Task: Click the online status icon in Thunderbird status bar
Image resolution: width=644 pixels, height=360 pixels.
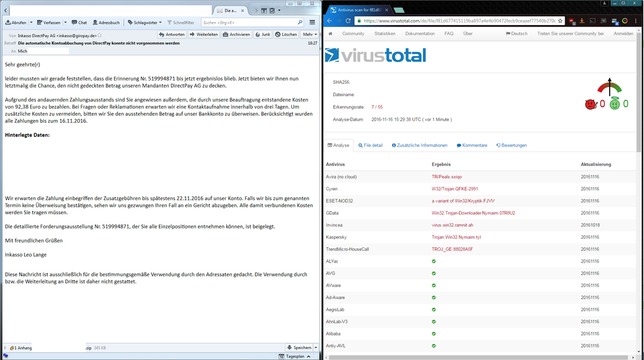Action: (5, 356)
